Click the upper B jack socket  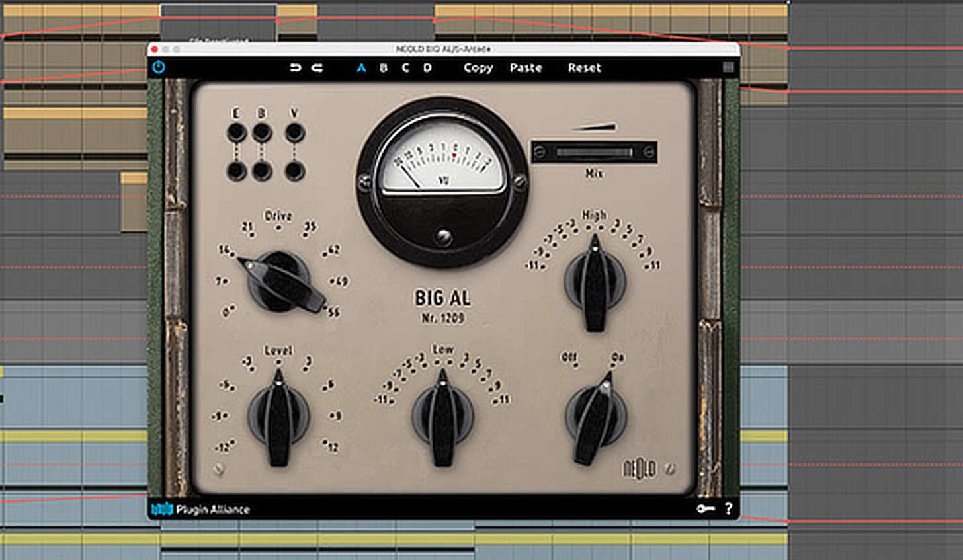tap(262, 133)
